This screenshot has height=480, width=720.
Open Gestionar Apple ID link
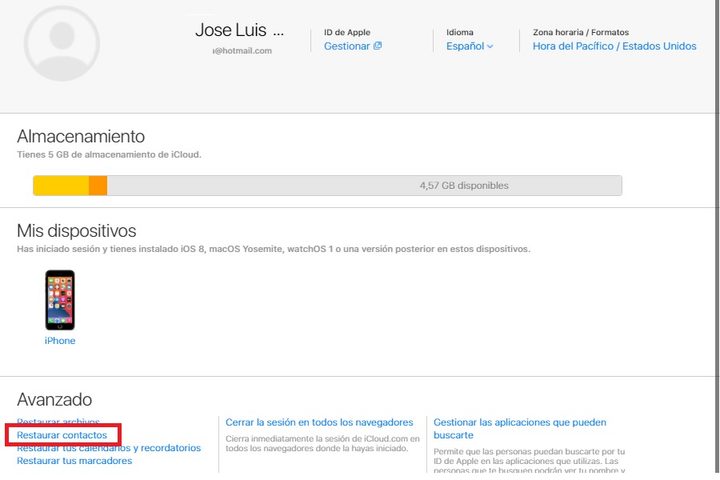347,46
